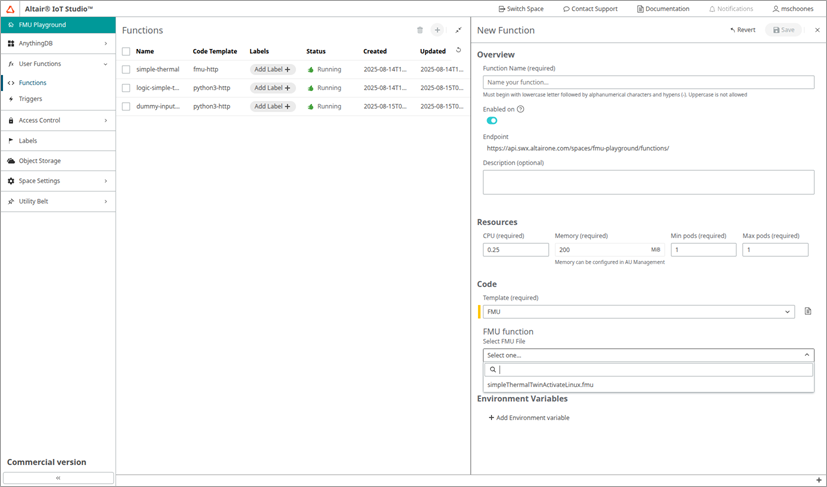Tick the select-all checkbox in table header
The width and height of the screenshot is (827, 487).
click(x=126, y=52)
